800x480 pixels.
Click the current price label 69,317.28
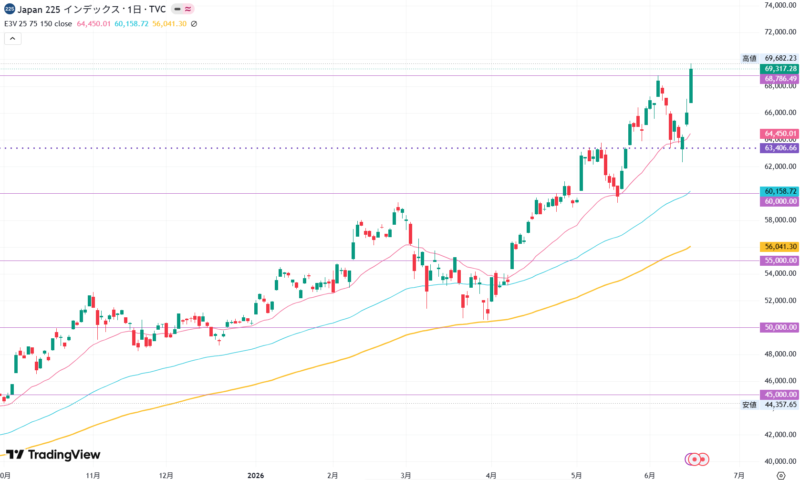coord(779,68)
